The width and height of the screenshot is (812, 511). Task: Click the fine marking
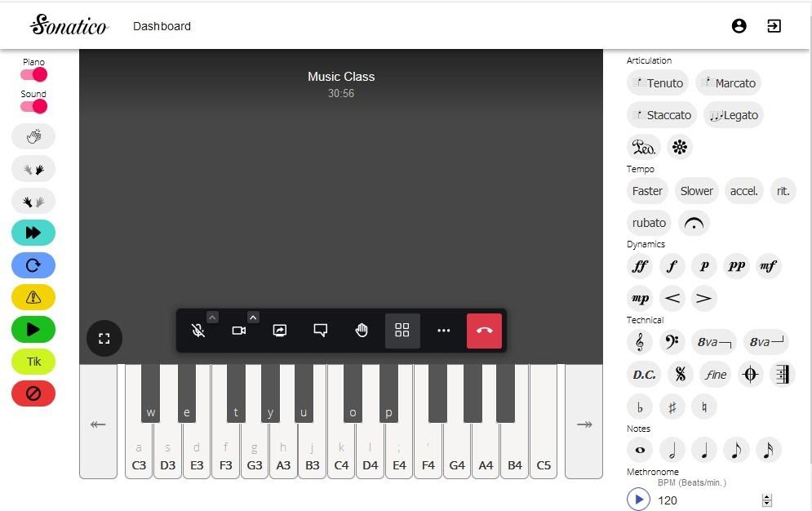tap(716, 375)
